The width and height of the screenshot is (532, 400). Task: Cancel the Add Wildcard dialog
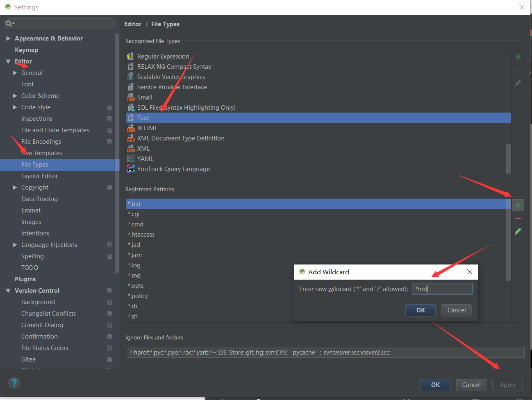click(456, 310)
